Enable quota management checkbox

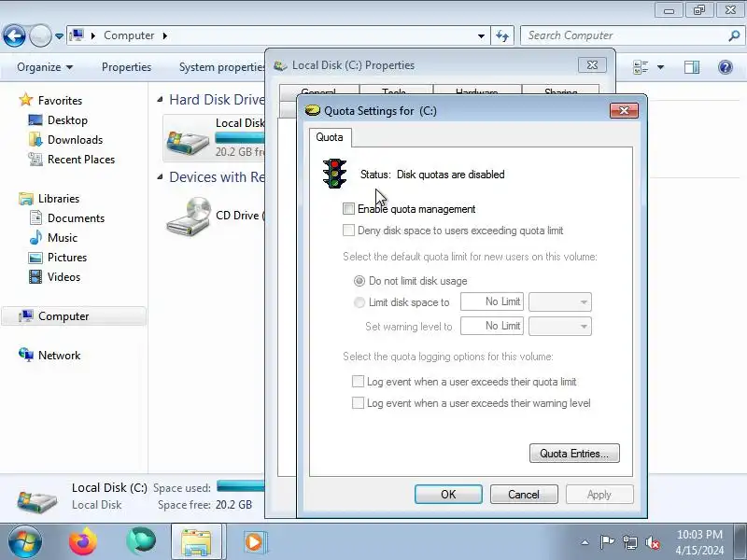pos(348,208)
